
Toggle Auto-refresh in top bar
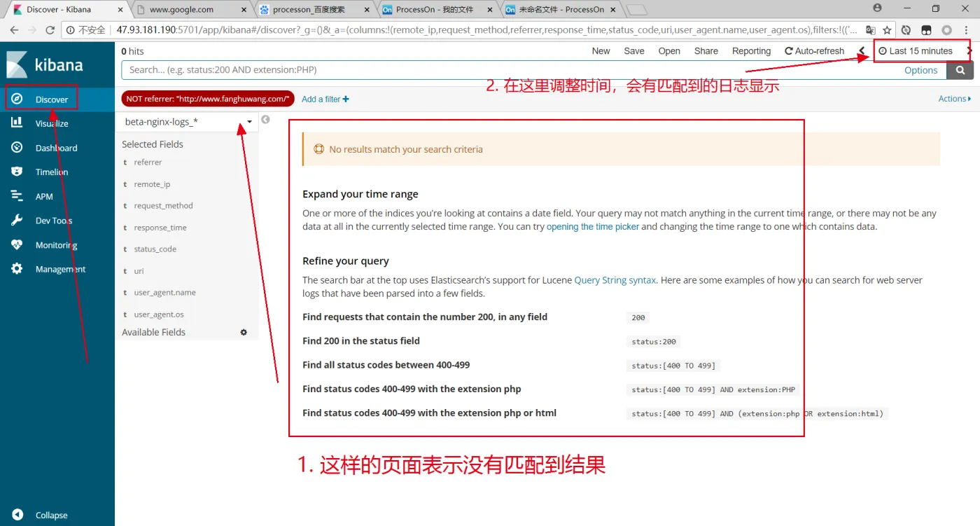point(814,51)
